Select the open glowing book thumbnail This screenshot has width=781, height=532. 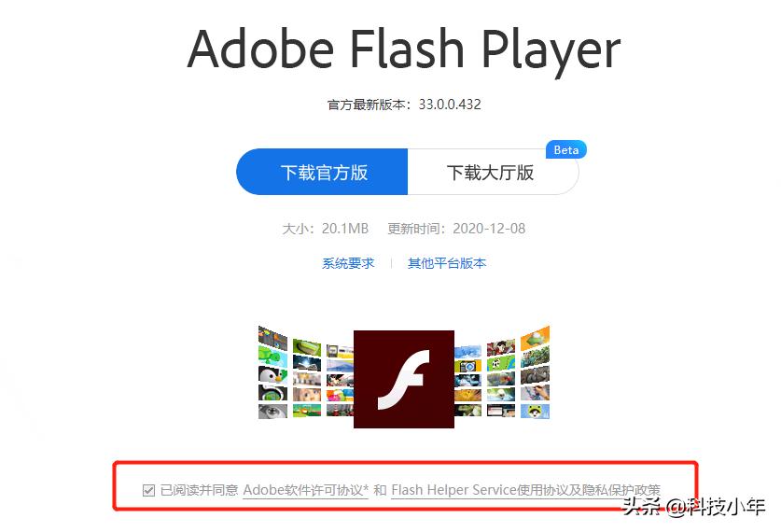(x=307, y=363)
